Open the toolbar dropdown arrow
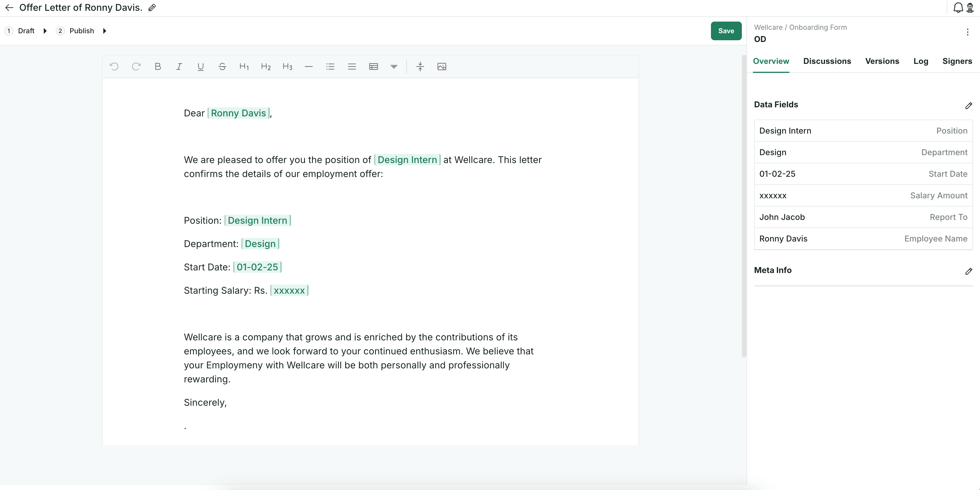This screenshot has height=490, width=980. point(394,66)
